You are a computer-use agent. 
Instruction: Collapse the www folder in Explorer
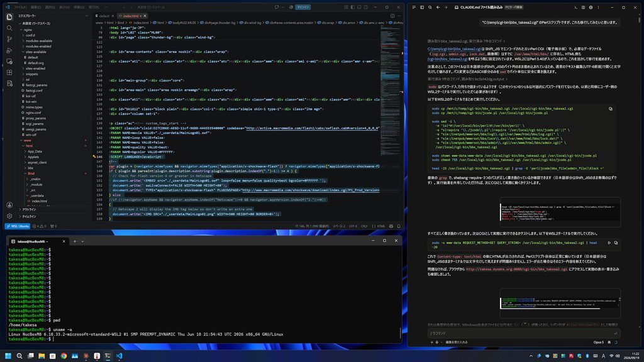pyautogui.click(x=27, y=140)
